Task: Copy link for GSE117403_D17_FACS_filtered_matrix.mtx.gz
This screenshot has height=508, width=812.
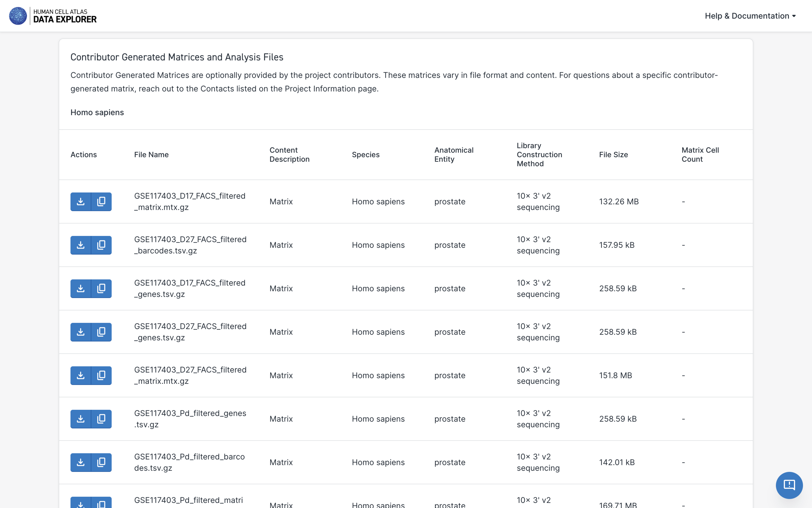Action: (101, 202)
